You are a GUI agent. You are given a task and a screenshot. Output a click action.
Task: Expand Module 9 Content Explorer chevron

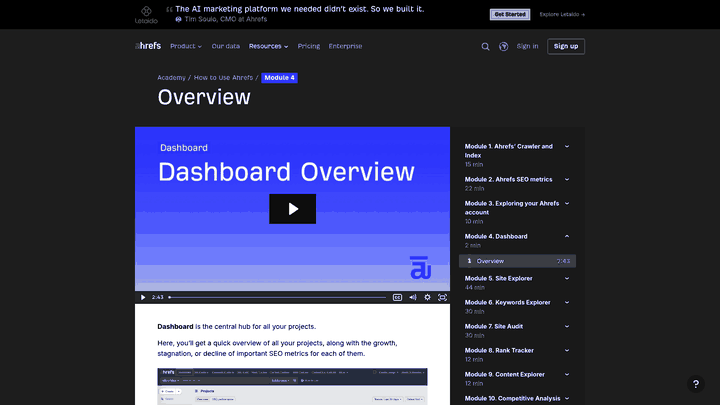(567, 374)
